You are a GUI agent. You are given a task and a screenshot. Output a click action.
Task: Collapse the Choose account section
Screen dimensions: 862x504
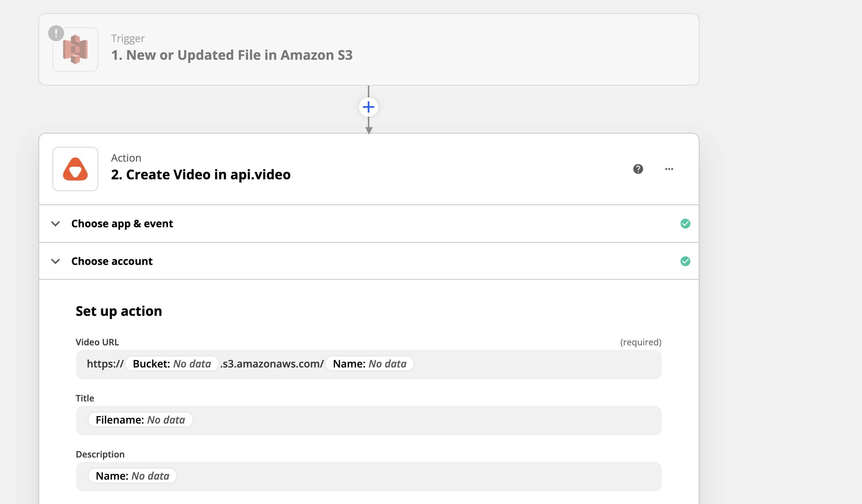[x=56, y=261]
